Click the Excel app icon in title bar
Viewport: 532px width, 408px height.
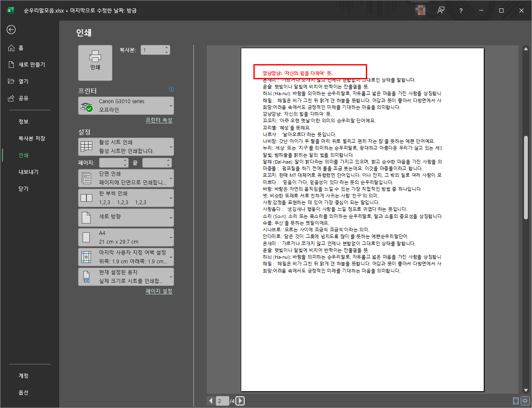pos(10,10)
